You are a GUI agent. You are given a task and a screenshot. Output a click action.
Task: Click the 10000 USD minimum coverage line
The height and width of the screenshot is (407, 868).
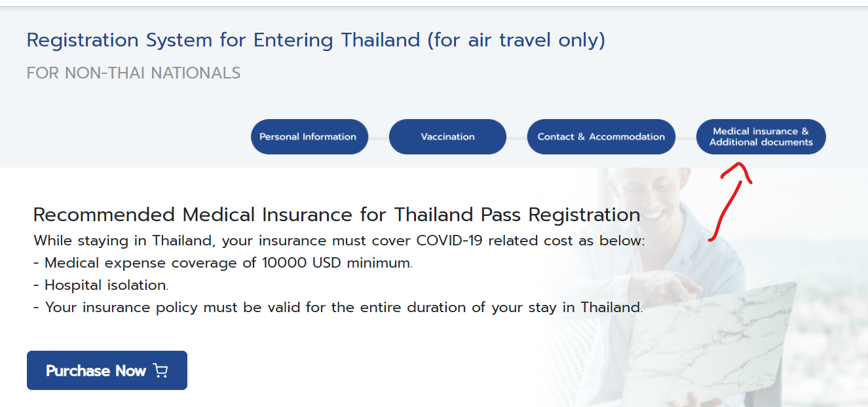[x=223, y=263]
